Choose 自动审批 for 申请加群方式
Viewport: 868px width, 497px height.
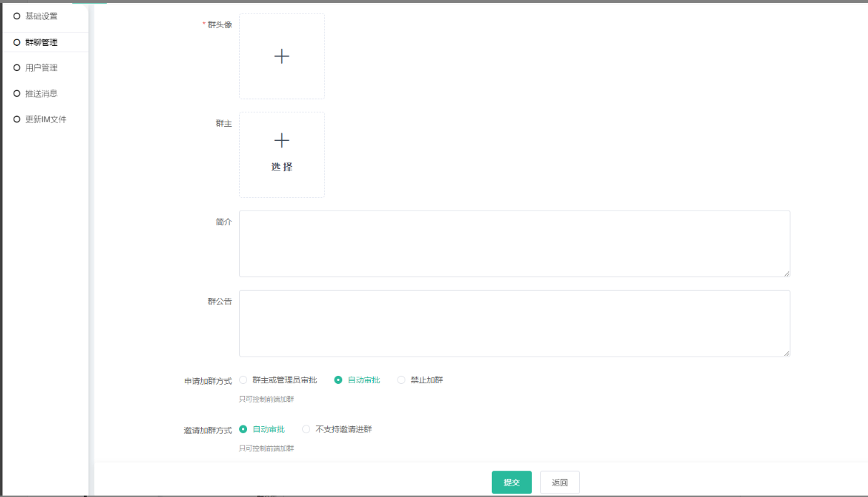[x=339, y=380]
